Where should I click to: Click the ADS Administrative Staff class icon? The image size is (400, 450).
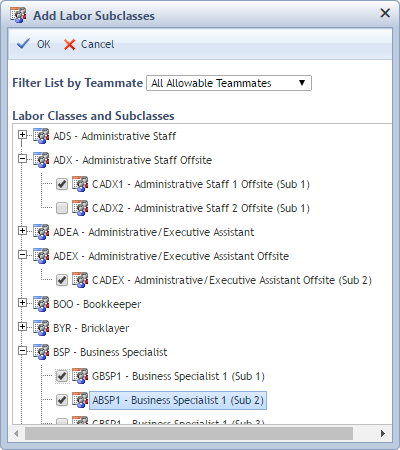point(41,136)
